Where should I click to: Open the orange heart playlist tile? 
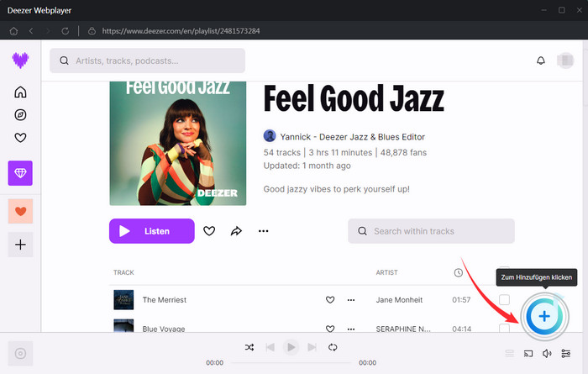coord(20,211)
